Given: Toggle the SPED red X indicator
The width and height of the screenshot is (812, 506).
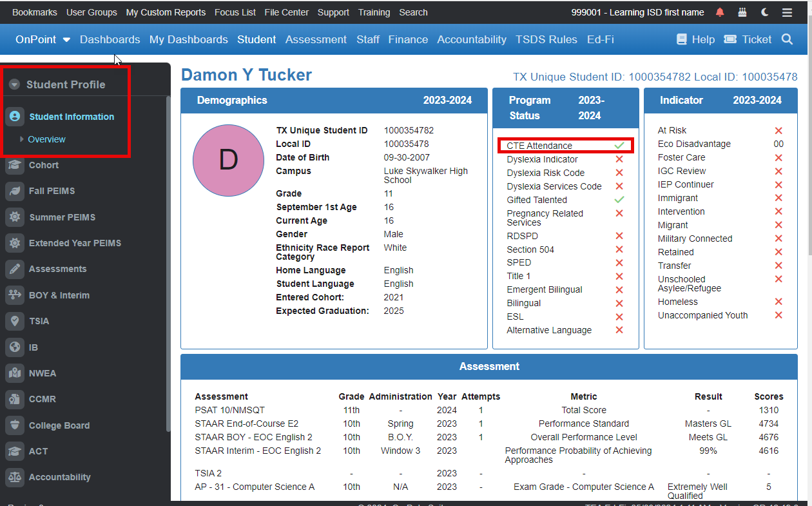Looking at the screenshot, I should [619, 262].
